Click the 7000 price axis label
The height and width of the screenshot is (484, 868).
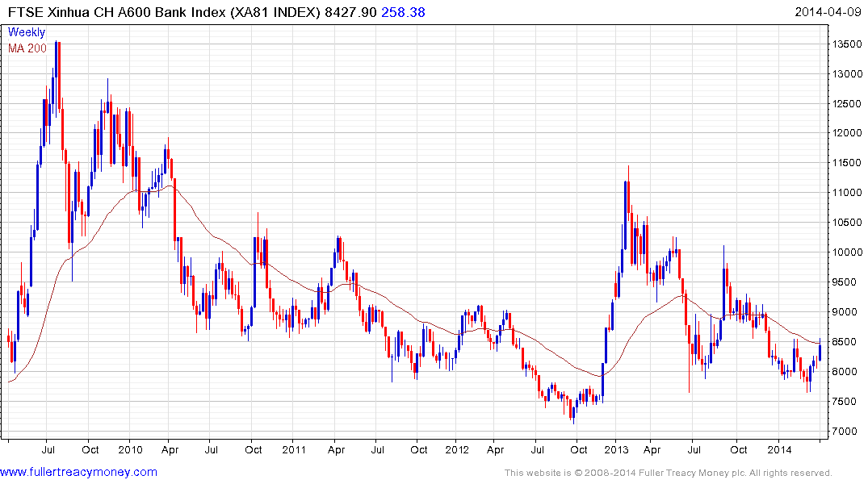click(x=845, y=432)
